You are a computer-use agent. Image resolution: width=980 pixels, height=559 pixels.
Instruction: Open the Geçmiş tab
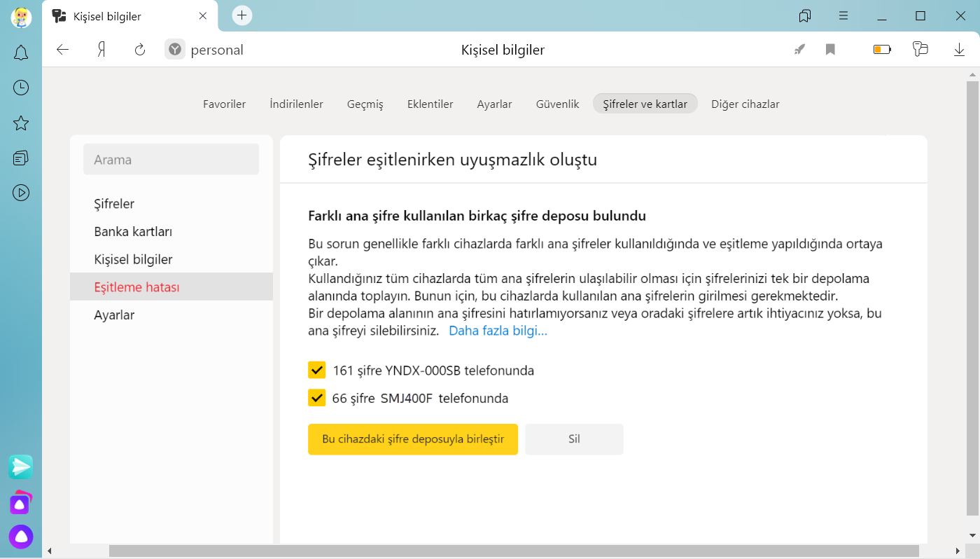coord(365,104)
